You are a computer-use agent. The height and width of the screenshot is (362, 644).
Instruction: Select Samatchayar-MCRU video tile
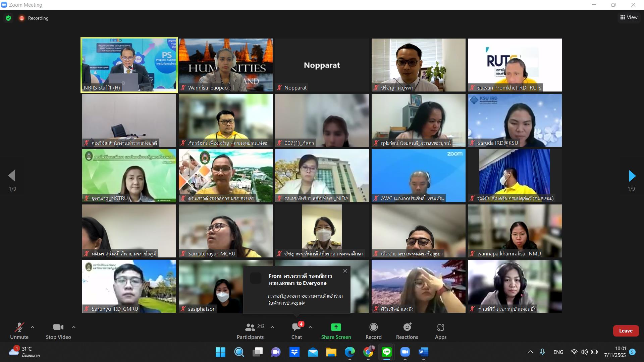click(226, 231)
